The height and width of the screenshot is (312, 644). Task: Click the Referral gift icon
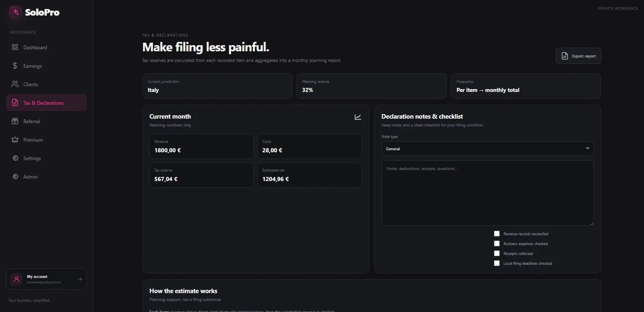pyautogui.click(x=15, y=121)
